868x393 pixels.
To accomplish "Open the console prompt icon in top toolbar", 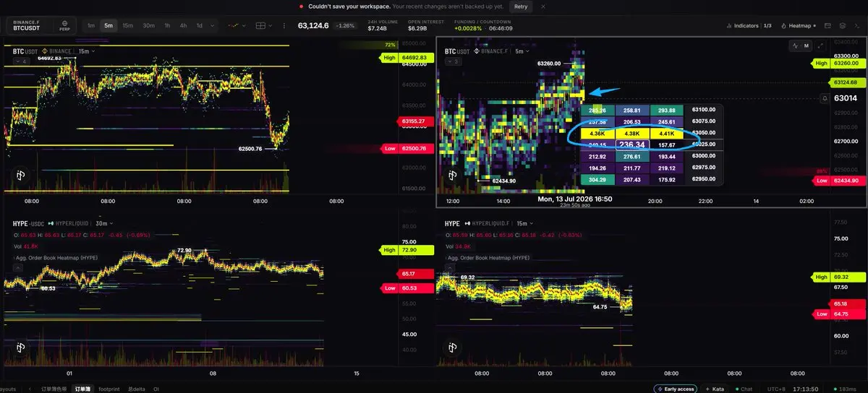I will pyautogui.click(x=857, y=25).
